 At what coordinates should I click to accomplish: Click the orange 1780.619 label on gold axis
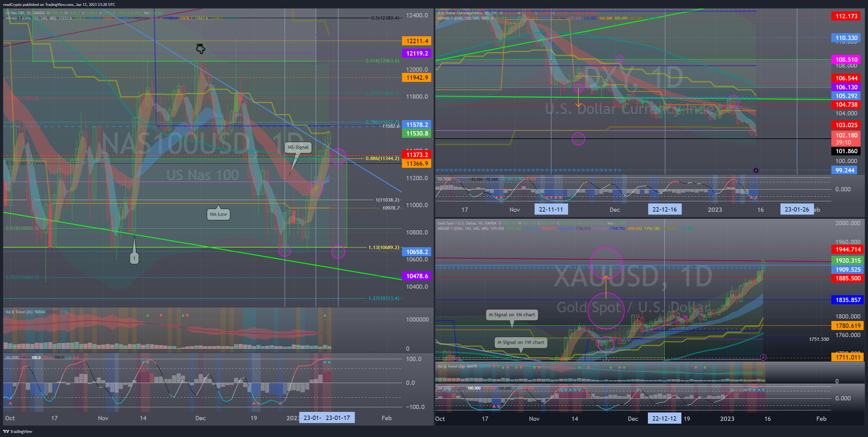point(848,326)
